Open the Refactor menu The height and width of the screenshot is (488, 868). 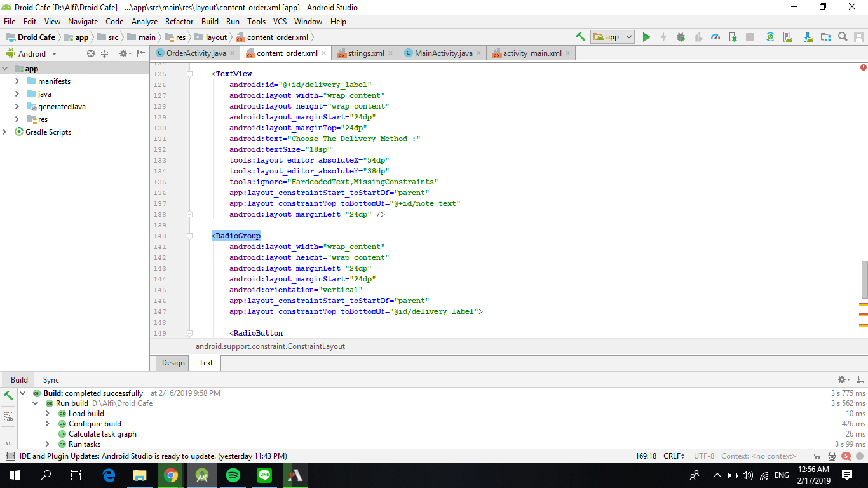pos(179,21)
